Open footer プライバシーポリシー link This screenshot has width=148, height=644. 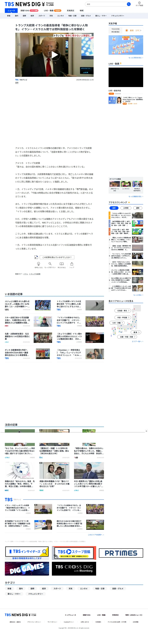[34, 622]
